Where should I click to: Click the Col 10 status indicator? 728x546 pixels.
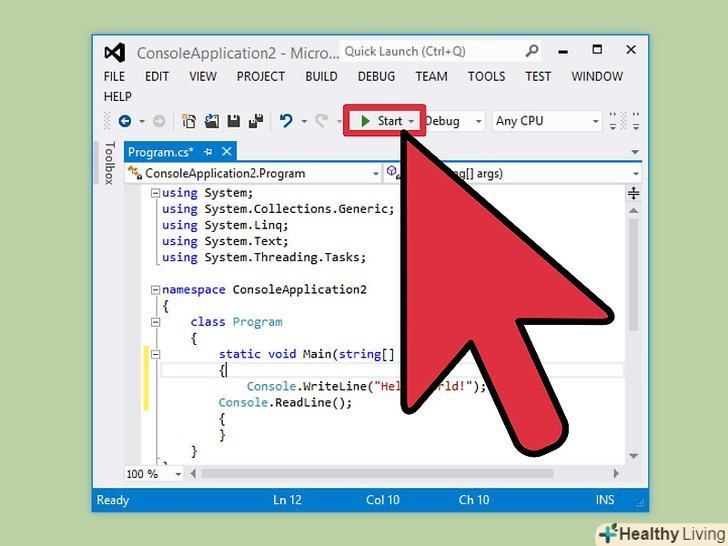[x=383, y=500]
